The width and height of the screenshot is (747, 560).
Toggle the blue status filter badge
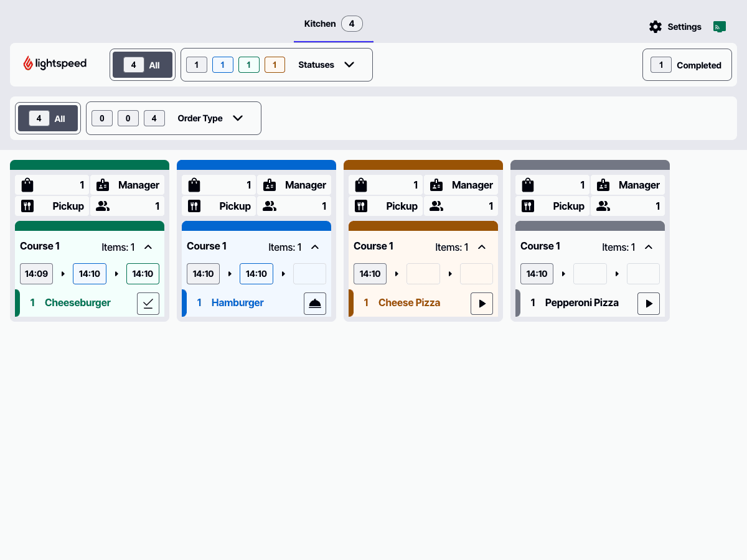tap(223, 65)
